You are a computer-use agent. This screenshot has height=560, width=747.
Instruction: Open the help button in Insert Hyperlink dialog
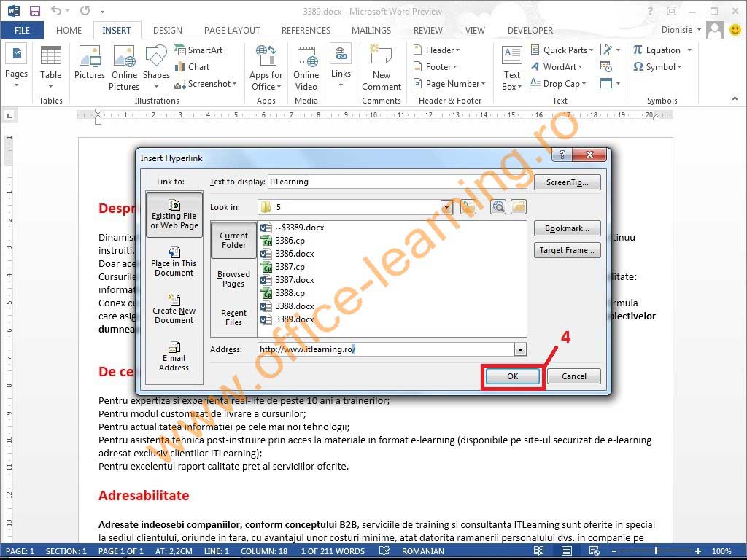point(562,155)
